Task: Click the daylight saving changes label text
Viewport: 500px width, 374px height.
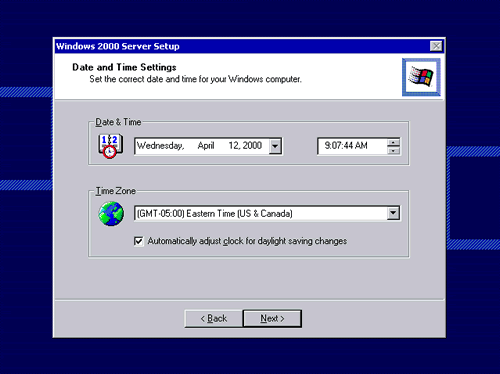Action: click(x=247, y=241)
